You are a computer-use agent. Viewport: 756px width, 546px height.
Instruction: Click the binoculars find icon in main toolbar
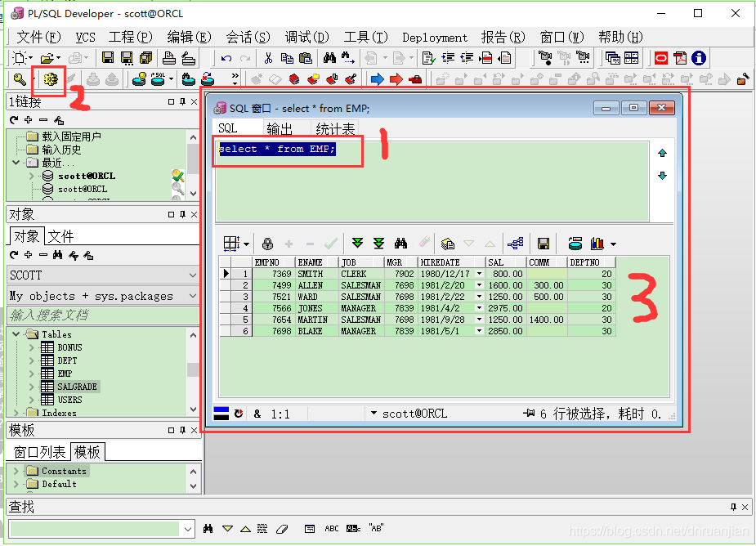[x=330, y=58]
